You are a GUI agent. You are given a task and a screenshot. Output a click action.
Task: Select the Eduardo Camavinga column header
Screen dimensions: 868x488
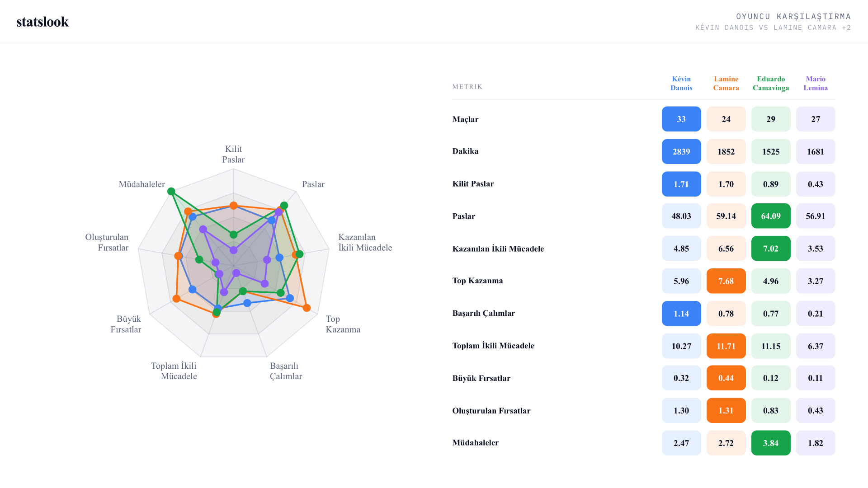point(771,84)
